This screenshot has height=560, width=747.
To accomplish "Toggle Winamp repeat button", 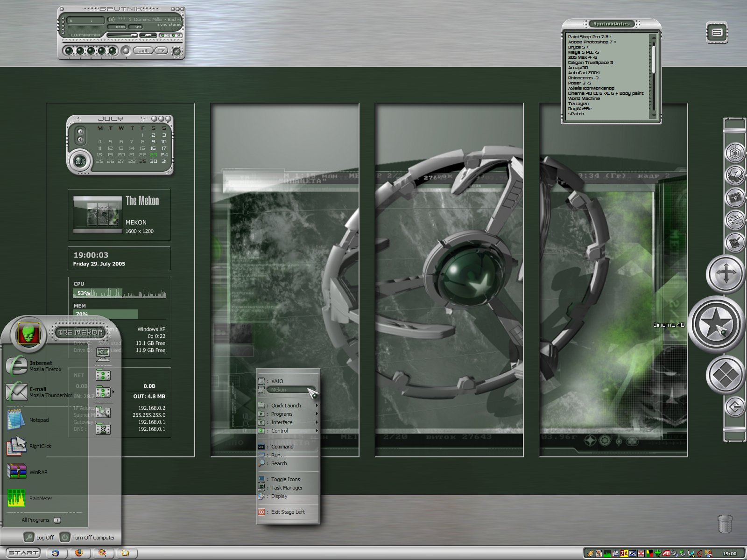I will click(x=161, y=50).
